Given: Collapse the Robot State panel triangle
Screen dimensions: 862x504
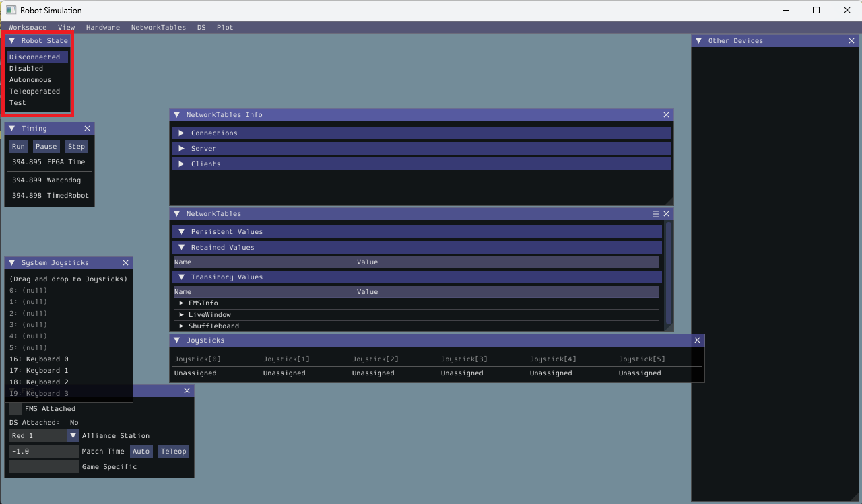Looking at the screenshot, I should [x=12, y=41].
